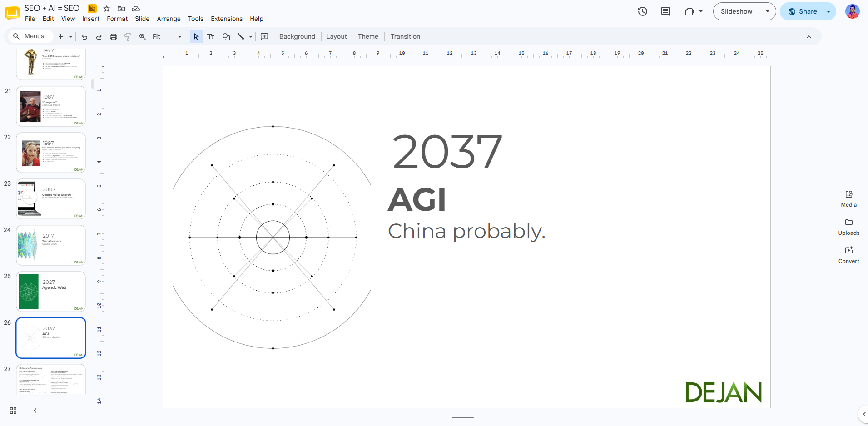Open Share options dropdown arrow
The height and width of the screenshot is (426, 868).
click(x=828, y=11)
